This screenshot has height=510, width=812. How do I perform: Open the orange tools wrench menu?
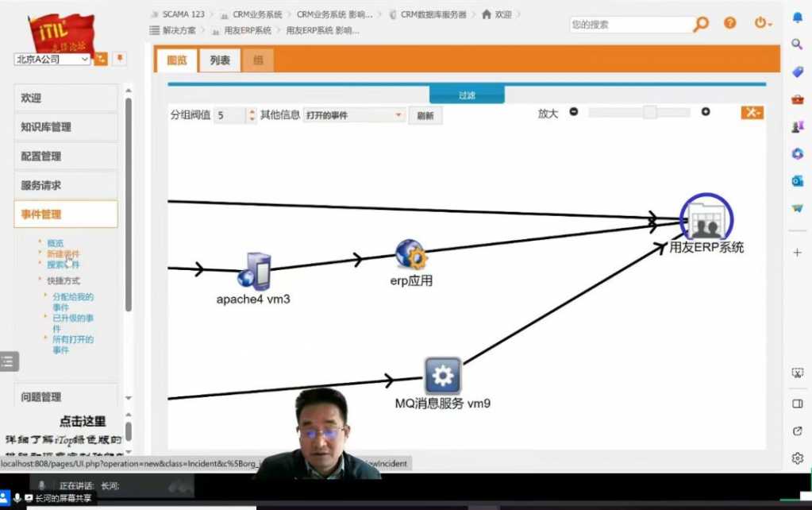(x=752, y=113)
